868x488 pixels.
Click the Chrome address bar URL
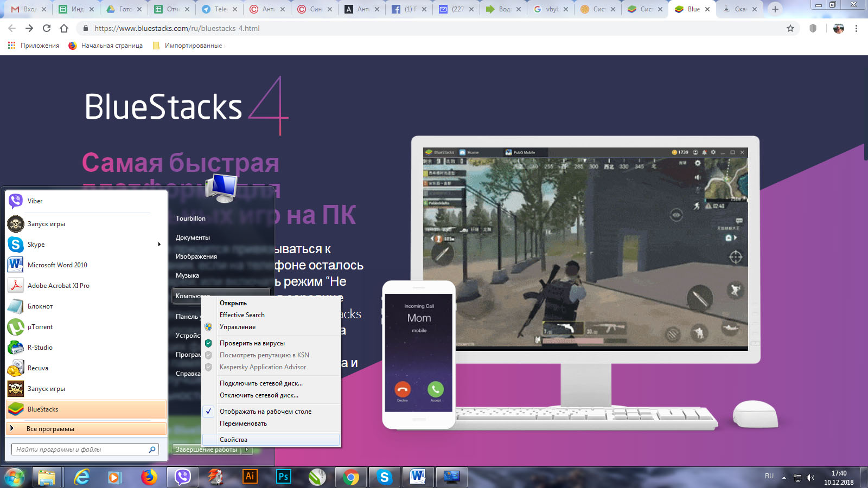(x=177, y=28)
